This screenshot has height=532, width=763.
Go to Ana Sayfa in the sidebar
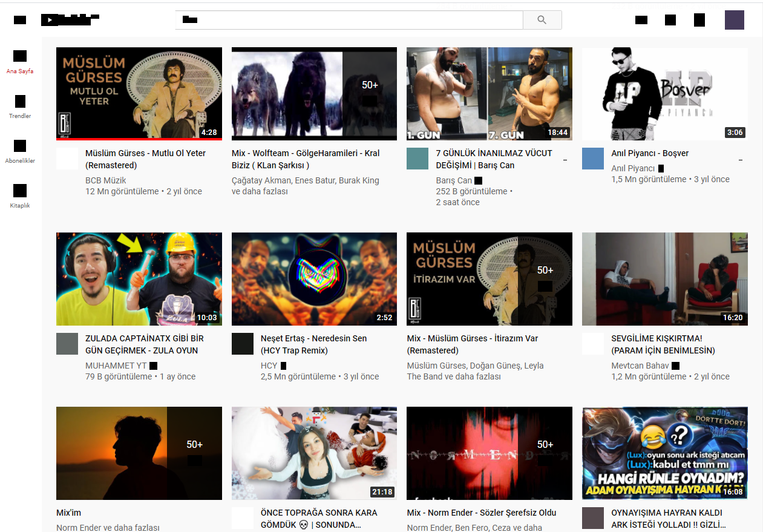[20, 62]
